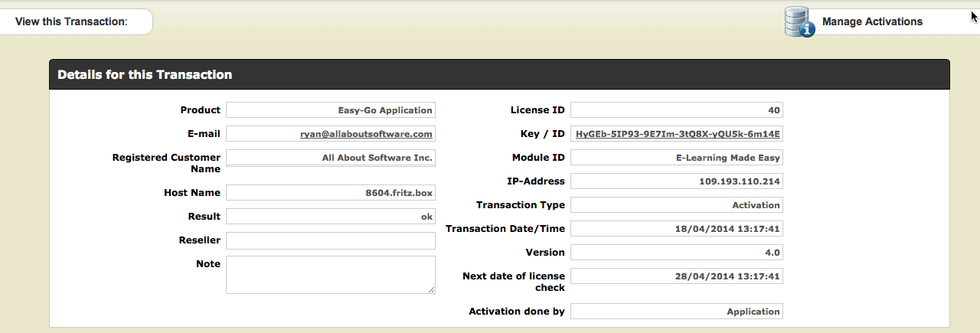This screenshot has width=980, height=333.
Task: Open the Manage Activations link
Action: point(872,21)
